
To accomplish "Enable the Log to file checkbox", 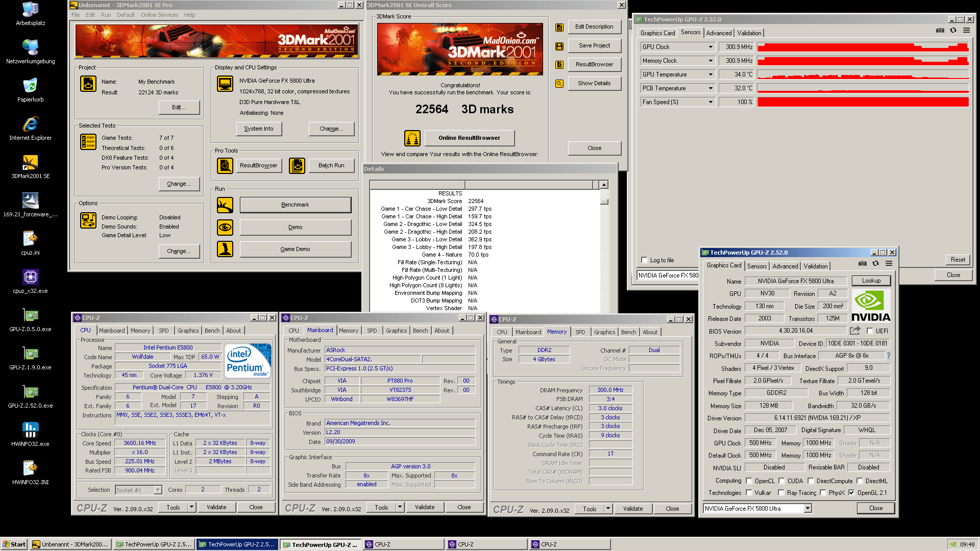I will tap(644, 260).
